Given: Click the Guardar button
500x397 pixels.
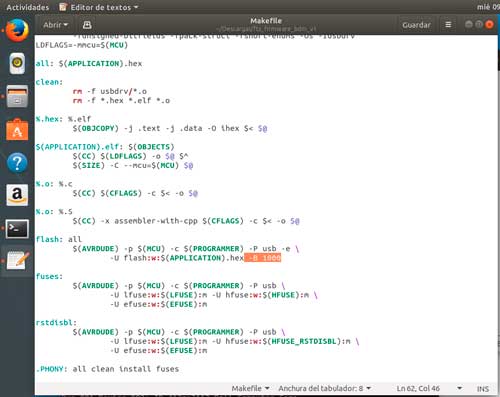Looking at the screenshot, I should click(x=416, y=25).
